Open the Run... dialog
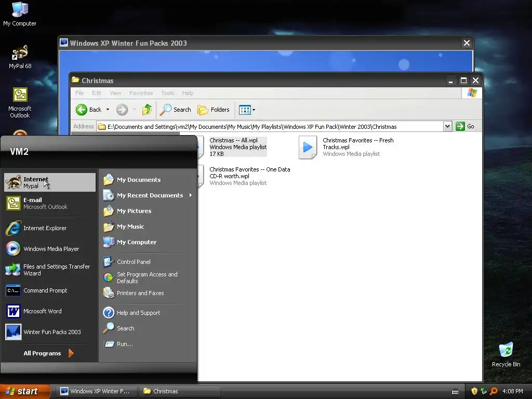This screenshot has height=399, width=532. [x=148, y=344]
